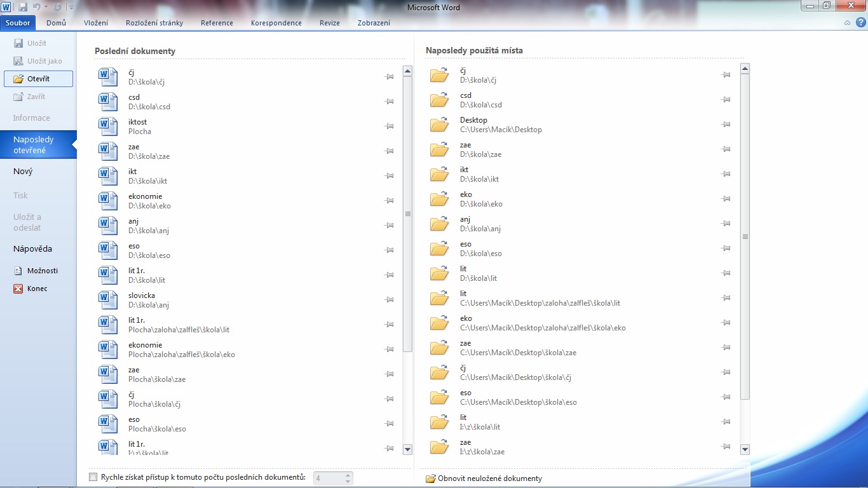Image resolution: width=868 pixels, height=488 pixels.
Task: Click the down arrow of the documents list scrollbar
Action: pos(408,449)
